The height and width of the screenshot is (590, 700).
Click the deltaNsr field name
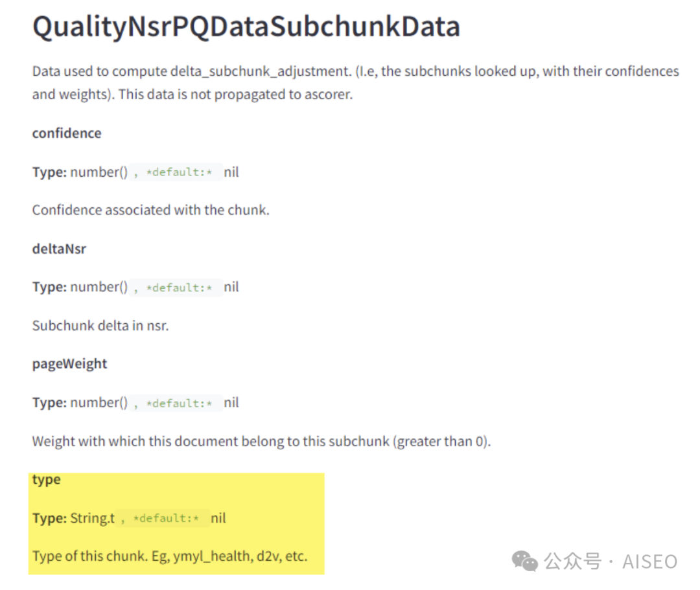tap(59, 249)
